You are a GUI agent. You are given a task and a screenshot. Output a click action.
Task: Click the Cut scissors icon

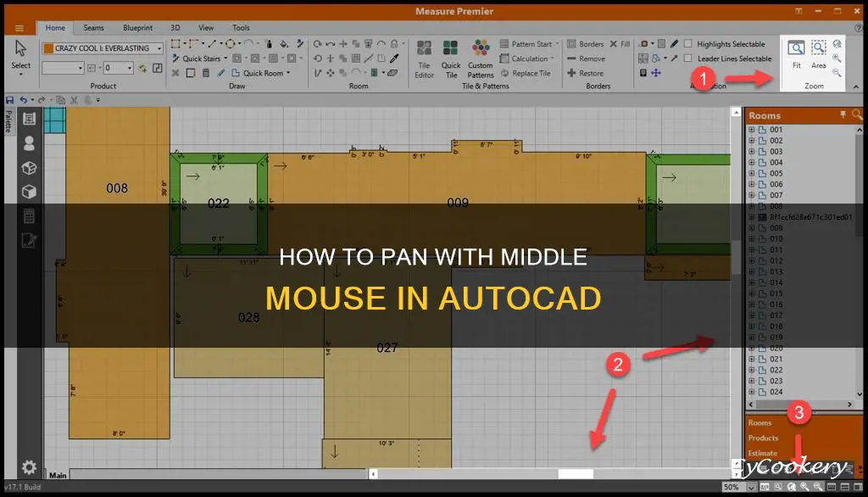tap(75, 100)
